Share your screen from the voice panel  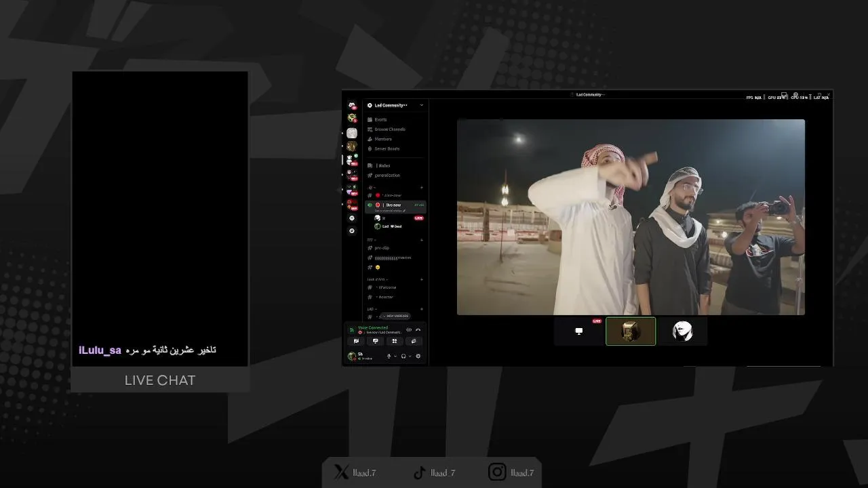375,341
